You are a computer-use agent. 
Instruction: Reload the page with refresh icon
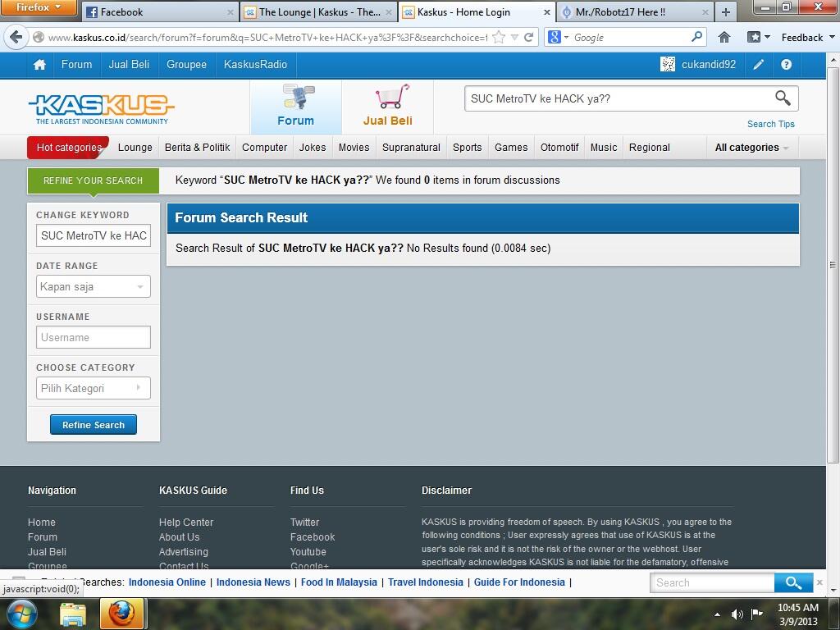(x=529, y=37)
